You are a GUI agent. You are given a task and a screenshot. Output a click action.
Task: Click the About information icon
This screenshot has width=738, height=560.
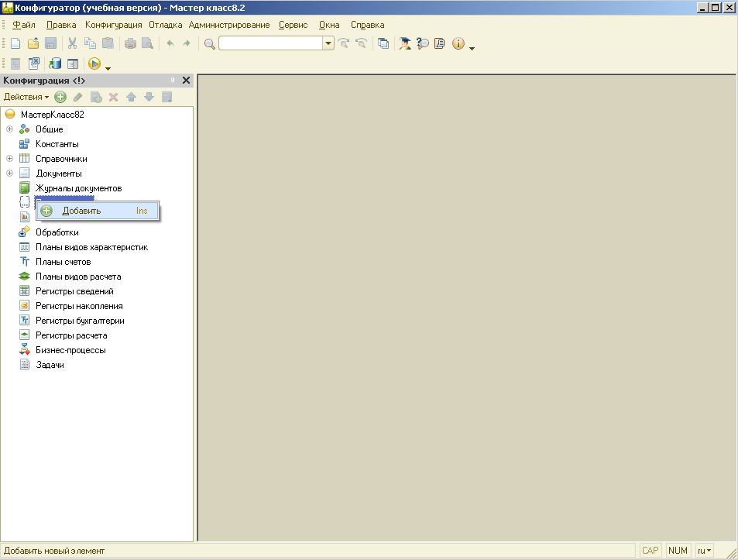pyautogui.click(x=458, y=44)
